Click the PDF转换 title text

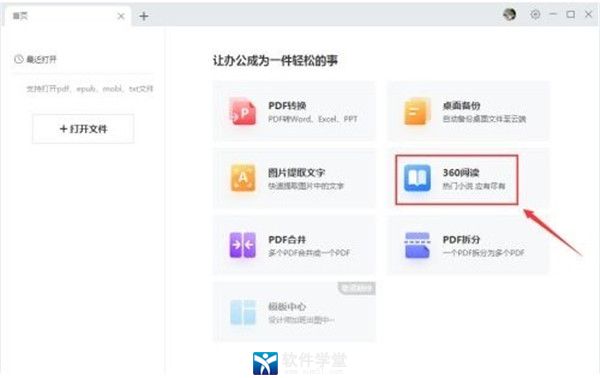tap(287, 106)
